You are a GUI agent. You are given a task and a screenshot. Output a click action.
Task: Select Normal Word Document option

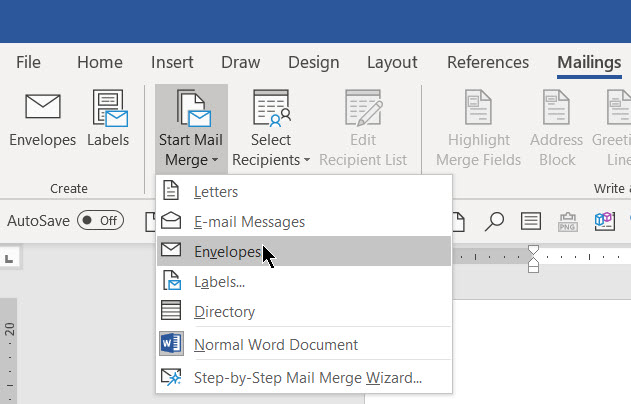(304, 344)
